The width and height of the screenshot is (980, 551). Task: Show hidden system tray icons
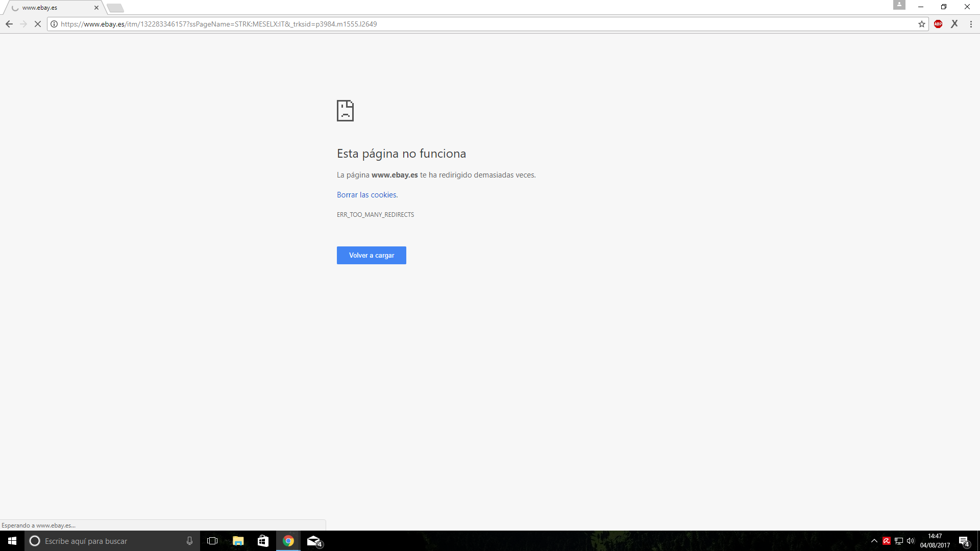click(x=874, y=541)
